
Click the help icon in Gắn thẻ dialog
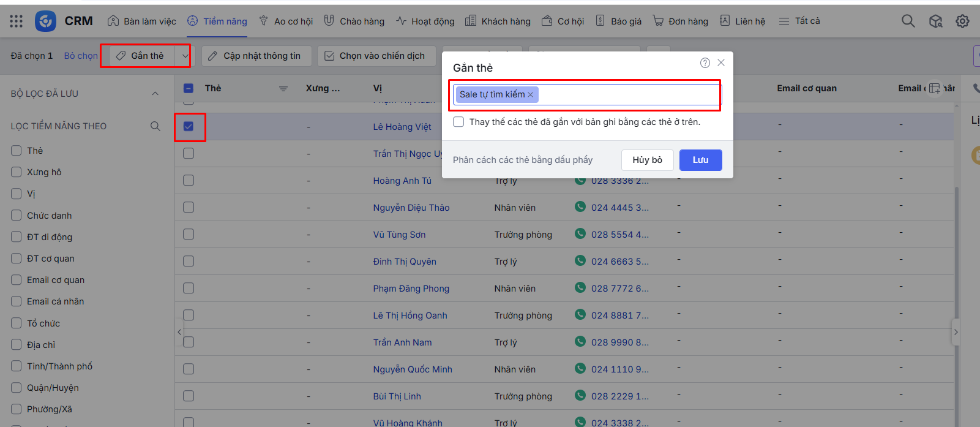click(x=705, y=62)
